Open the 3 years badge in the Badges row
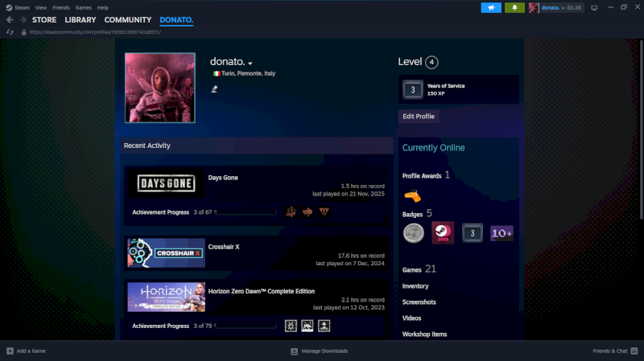644x361 pixels. 473,233
